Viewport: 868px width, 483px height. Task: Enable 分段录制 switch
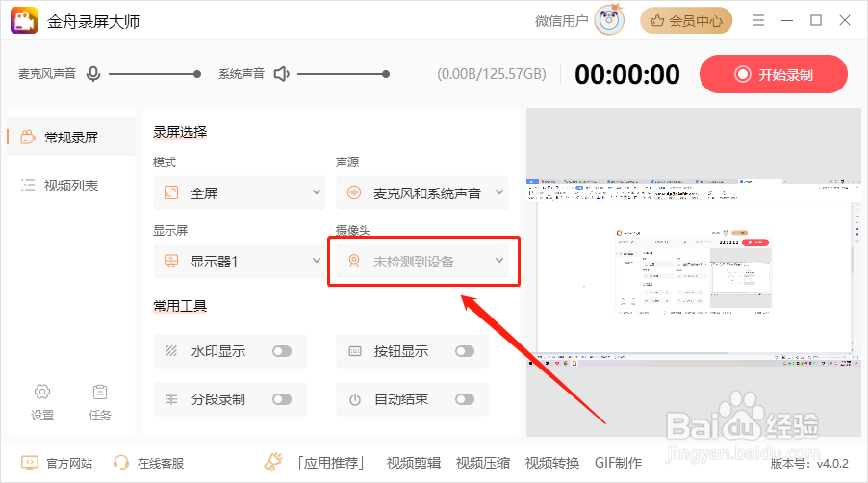pos(282,399)
